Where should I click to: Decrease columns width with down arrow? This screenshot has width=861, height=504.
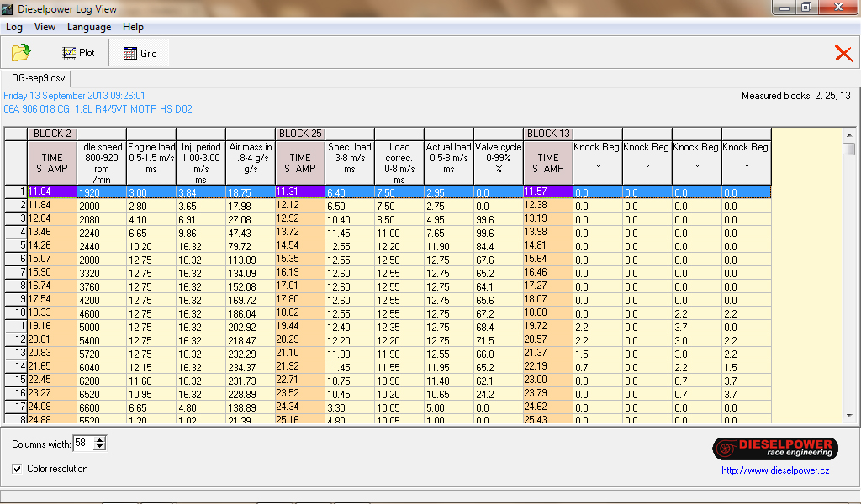[x=100, y=447]
